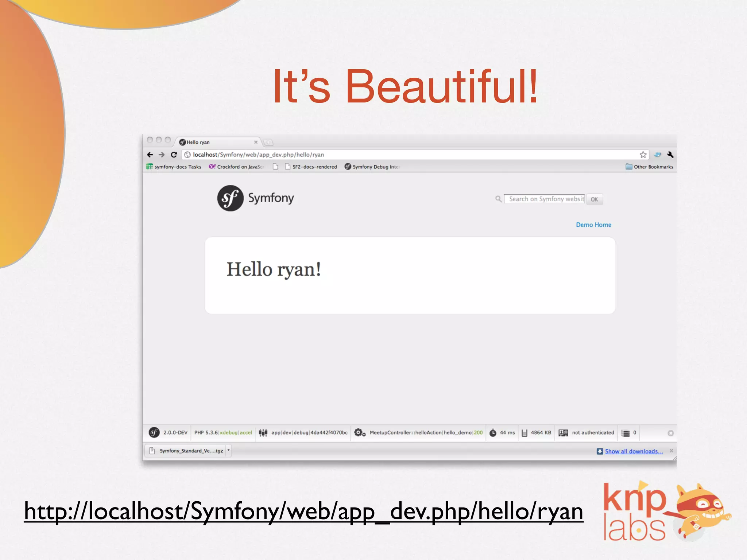Click the bird extension icon in toolbar

click(657, 155)
